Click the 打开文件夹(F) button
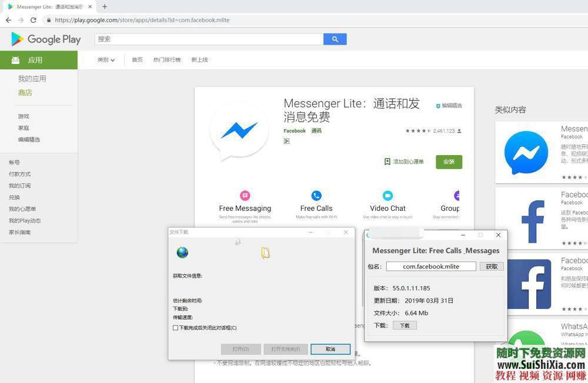The image size is (588, 383). point(286,349)
